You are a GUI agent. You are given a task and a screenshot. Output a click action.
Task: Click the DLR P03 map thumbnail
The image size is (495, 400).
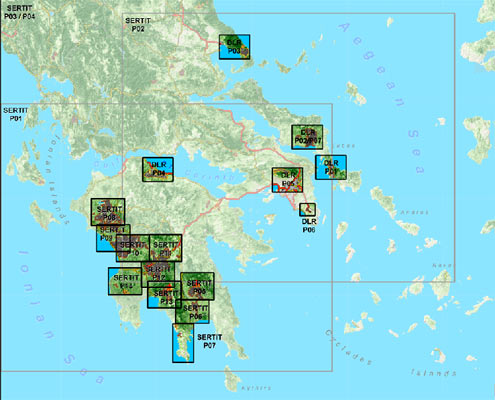[234, 47]
